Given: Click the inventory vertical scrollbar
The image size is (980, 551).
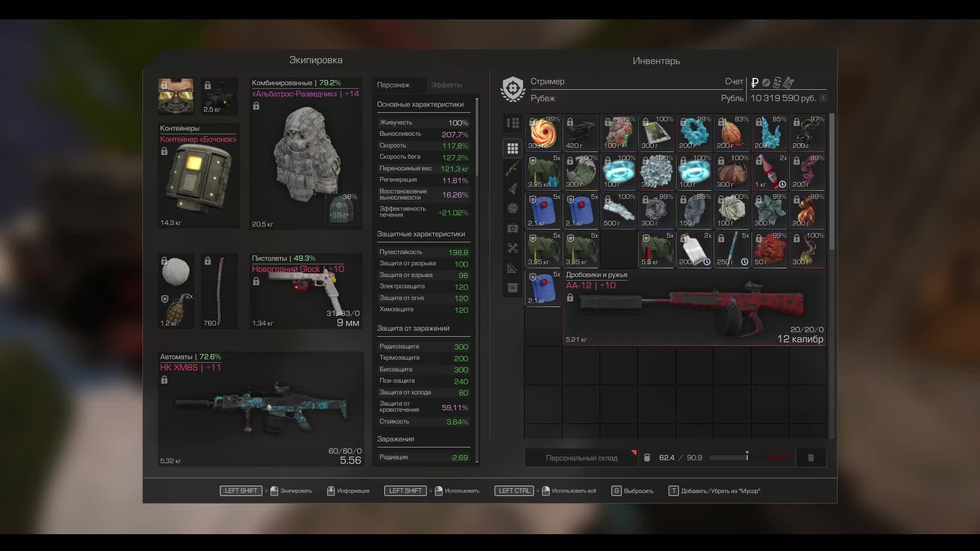Looking at the screenshot, I should [x=832, y=181].
